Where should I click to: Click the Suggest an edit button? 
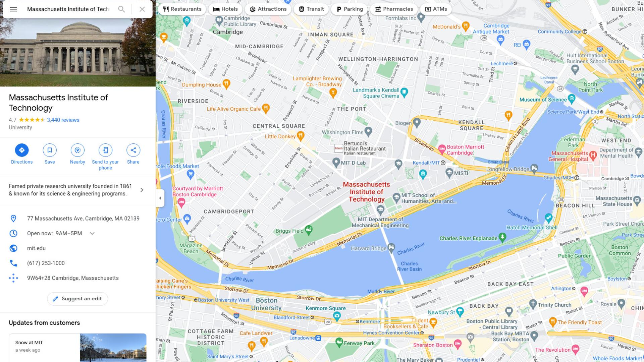click(77, 299)
